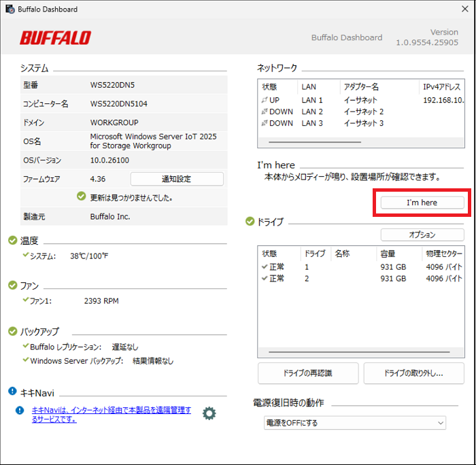
Task: Click the version number 1.0.9554.25905
Action: tap(427, 43)
